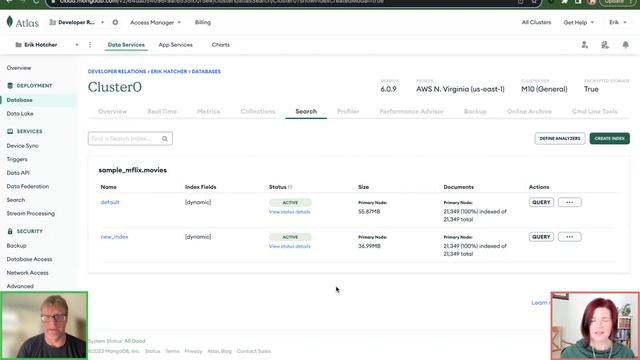Open the new_index index link
640x360 pixels.
pos(114,237)
